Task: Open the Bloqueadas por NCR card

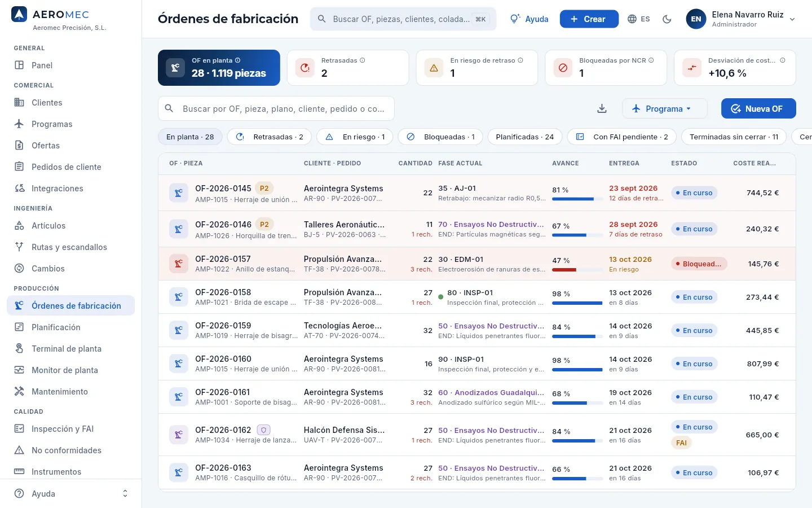Action: (x=606, y=68)
